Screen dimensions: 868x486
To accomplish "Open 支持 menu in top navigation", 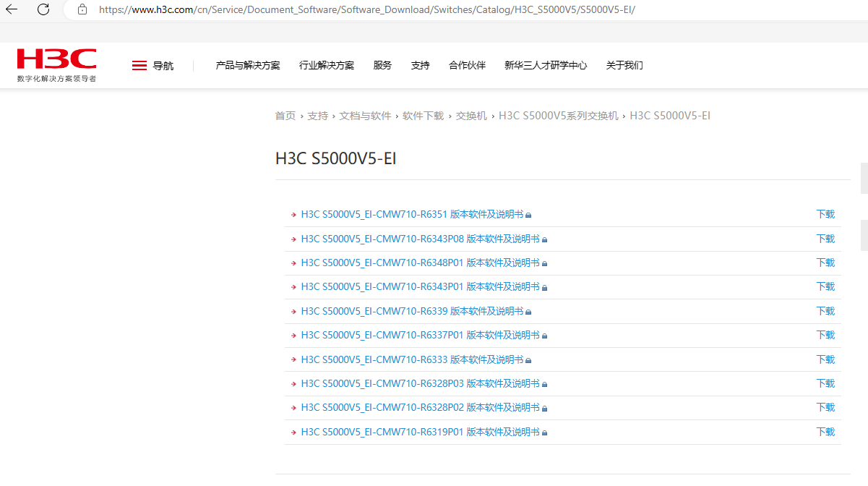I will [x=420, y=65].
